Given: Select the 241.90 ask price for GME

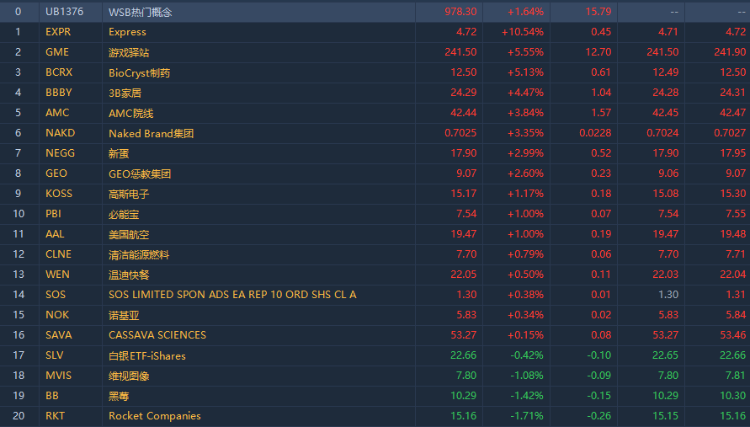Looking at the screenshot, I should 730,52.
